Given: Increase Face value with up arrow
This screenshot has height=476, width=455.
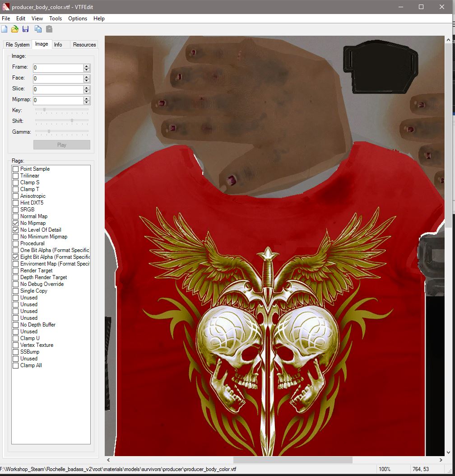Looking at the screenshot, I should pos(87,77).
